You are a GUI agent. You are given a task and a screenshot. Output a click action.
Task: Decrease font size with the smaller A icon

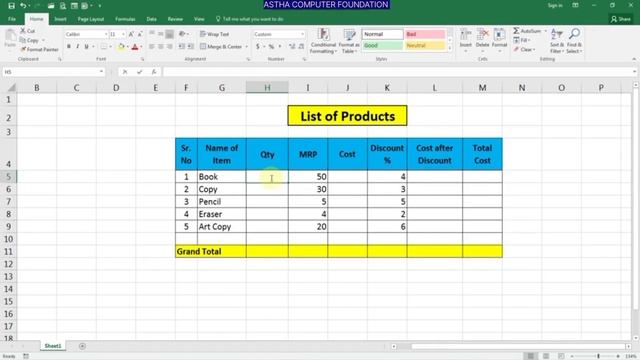pos(140,34)
